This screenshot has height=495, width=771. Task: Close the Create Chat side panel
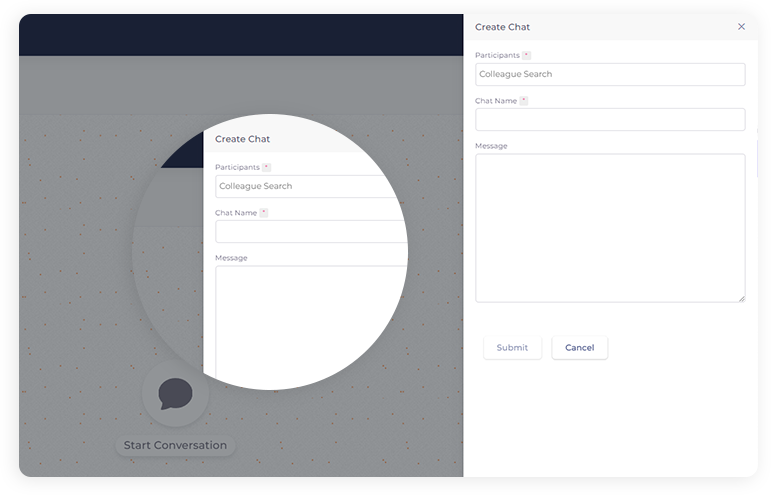(741, 27)
